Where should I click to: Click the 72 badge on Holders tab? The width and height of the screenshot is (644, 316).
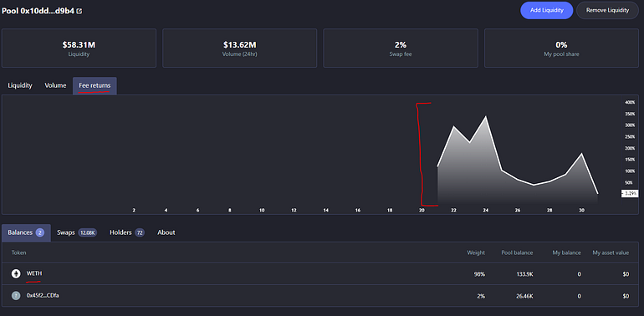tap(140, 232)
